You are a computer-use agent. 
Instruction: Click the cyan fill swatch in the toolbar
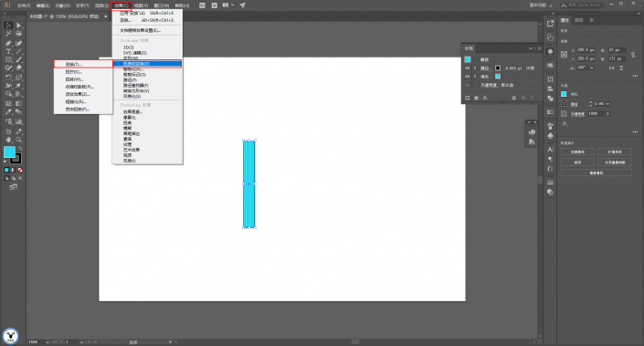[9, 152]
